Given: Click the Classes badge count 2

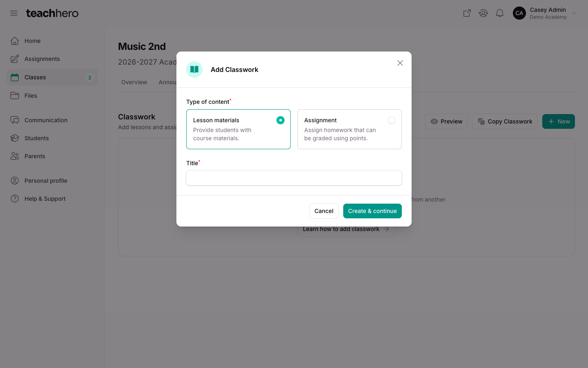Looking at the screenshot, I should (x=90, y=77).
